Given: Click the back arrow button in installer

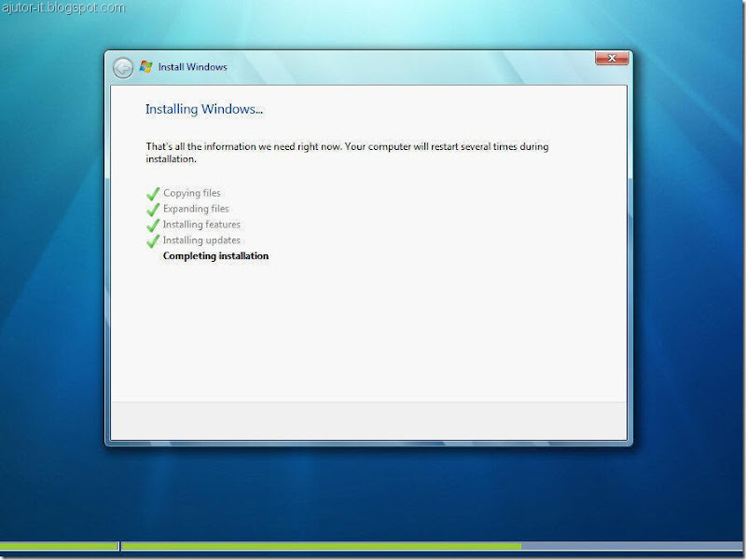Looking at the screenshot, I should pyautogui.click(x=123, y=68).
